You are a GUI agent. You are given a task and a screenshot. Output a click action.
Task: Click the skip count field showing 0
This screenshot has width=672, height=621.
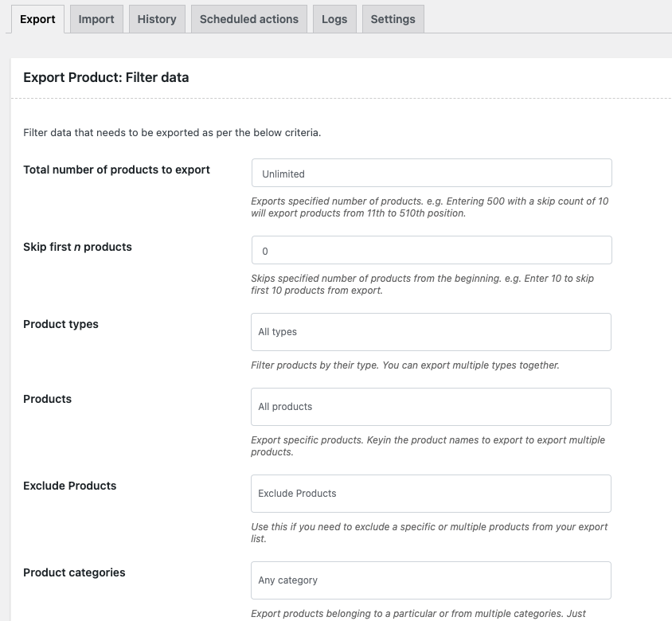tap(431, 249)
